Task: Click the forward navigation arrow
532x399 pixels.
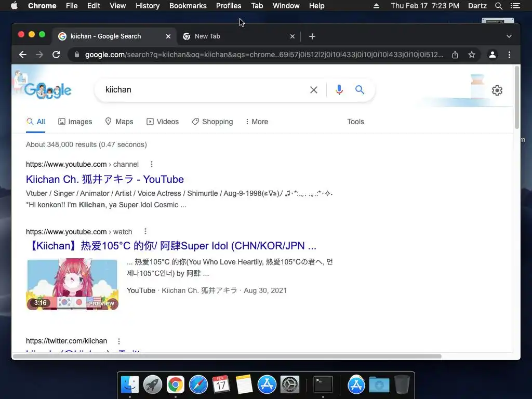Action: point(39,55)
